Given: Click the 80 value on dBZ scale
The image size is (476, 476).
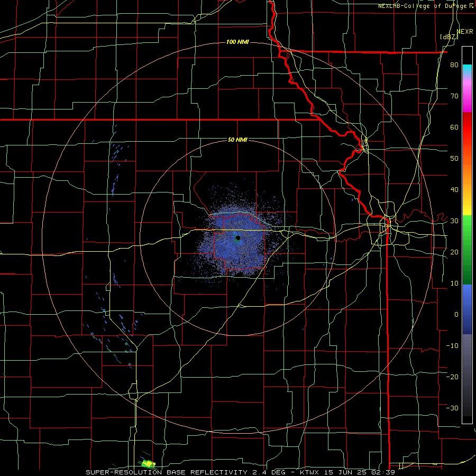Looking at the screenshot, I should click(x=454, y=65).
